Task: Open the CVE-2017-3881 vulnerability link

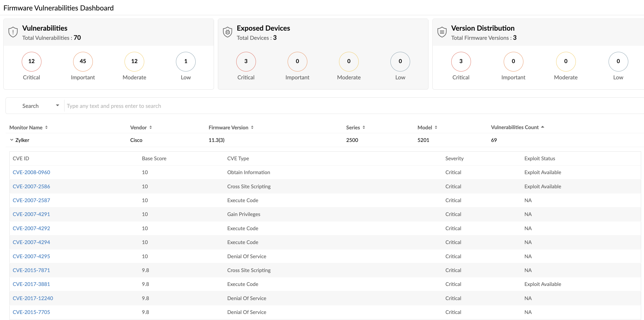Action: [31, 284]
